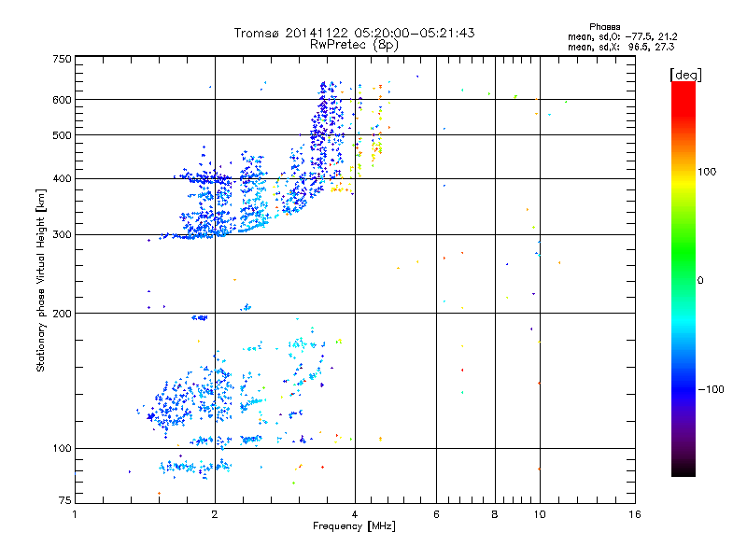The height and width of the screenshot is (560, 747).
Task: Click the x-axis label '6'
Action: [x=436, y=514]
